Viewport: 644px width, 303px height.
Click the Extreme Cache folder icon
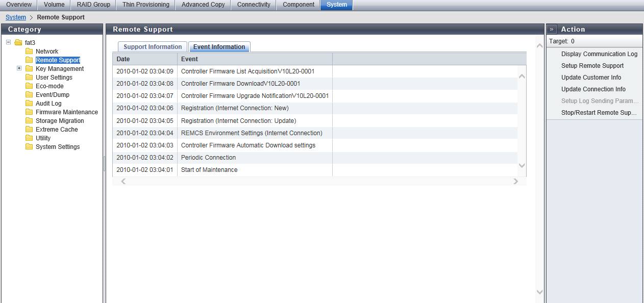coord(29,130)
